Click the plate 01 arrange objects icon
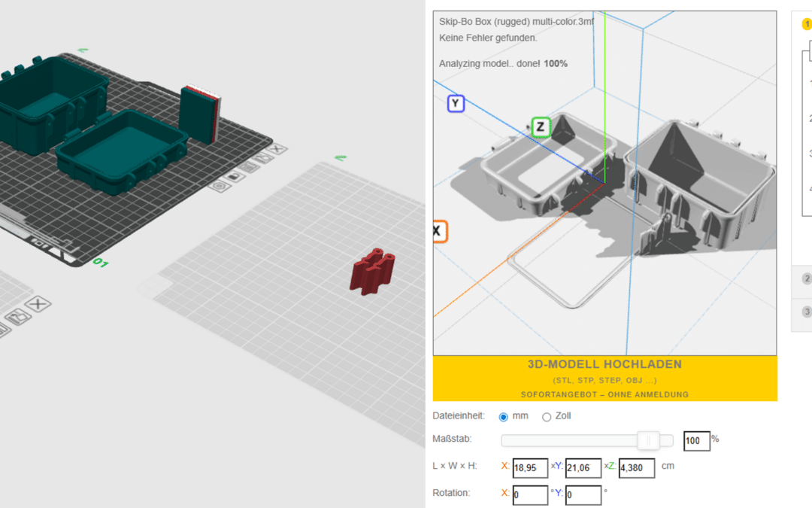This screenshot has height=508, width=812. [263, 158]
